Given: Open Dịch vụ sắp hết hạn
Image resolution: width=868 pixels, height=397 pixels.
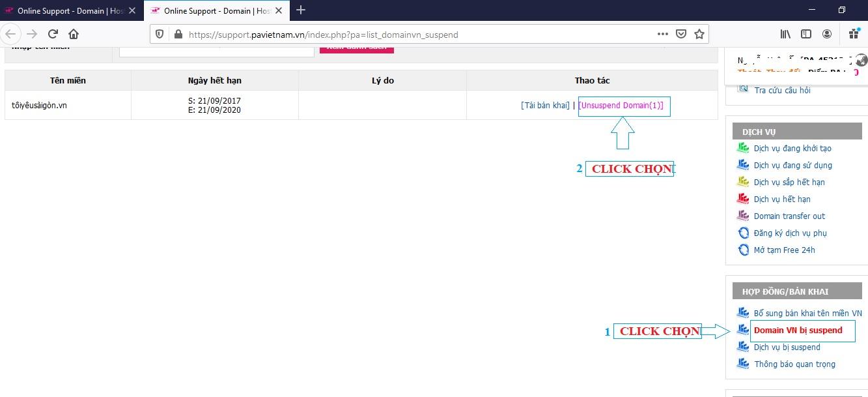Looking at the screenshot, I should click(x=789, y=182).
